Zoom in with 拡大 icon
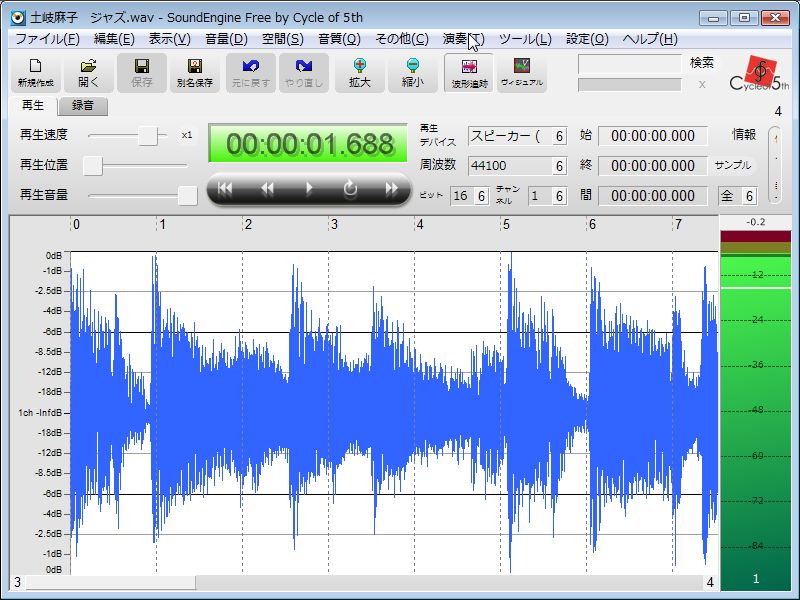 (360, 73)
